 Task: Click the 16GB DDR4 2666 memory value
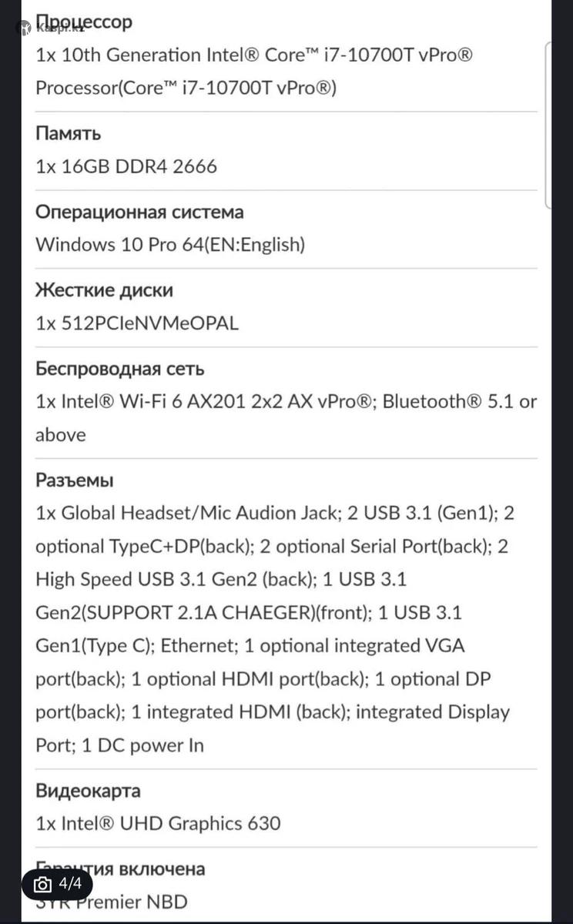[x=126, y=166]
